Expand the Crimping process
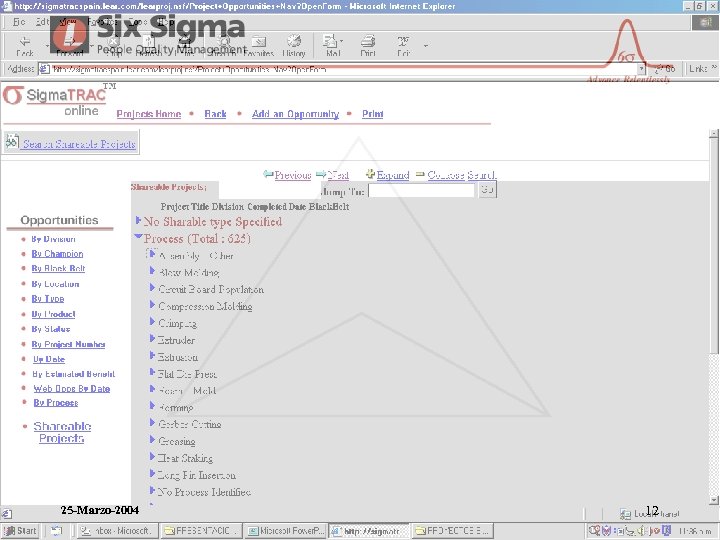720x540 pixels. 152,321
